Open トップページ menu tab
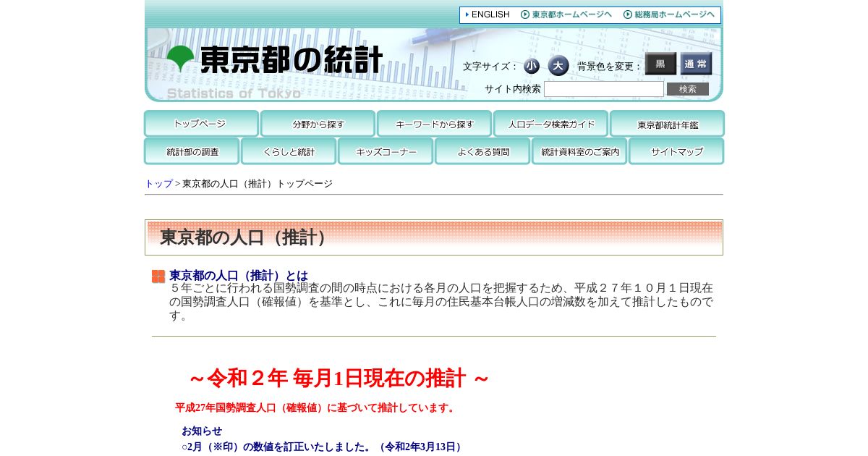Image resolution: width=868 pixels, height=456 pixels. (x=201, y=123)
